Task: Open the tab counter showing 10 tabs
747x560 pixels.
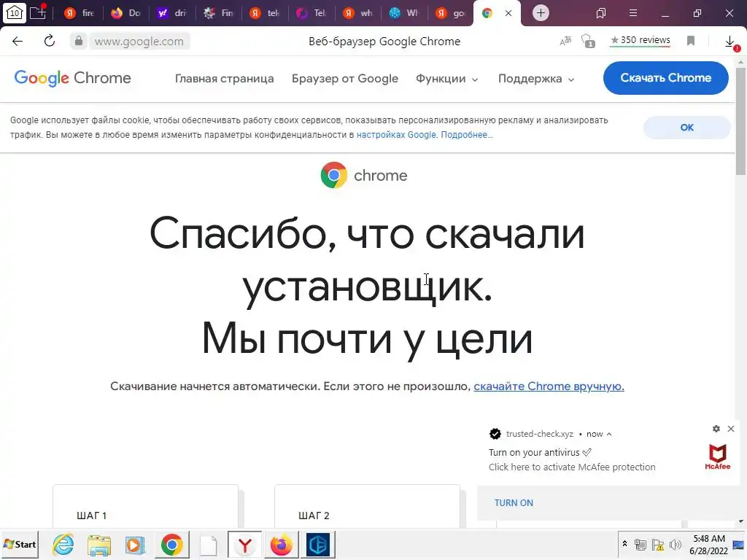Action: (x=15, y=13)
